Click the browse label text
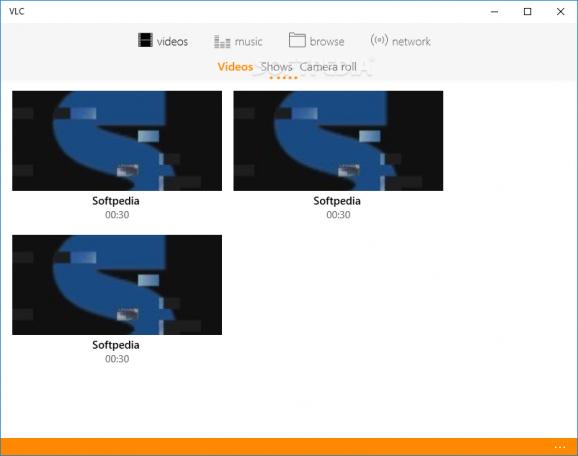The height and width of the screenshot is (456, 578). 327,41
